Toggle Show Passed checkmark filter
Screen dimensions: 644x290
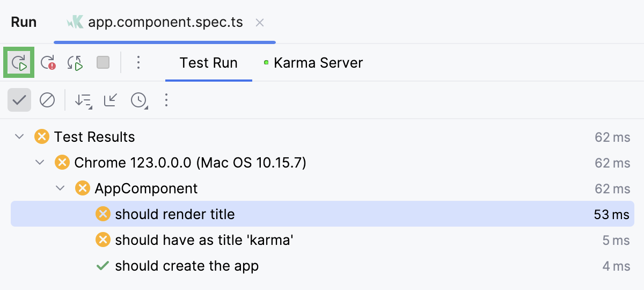(19, 100)
